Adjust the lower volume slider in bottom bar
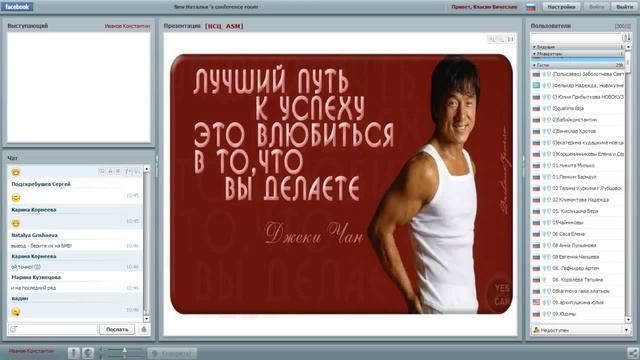This screenshot has height=360, width=640. click(x=124, y=356)
